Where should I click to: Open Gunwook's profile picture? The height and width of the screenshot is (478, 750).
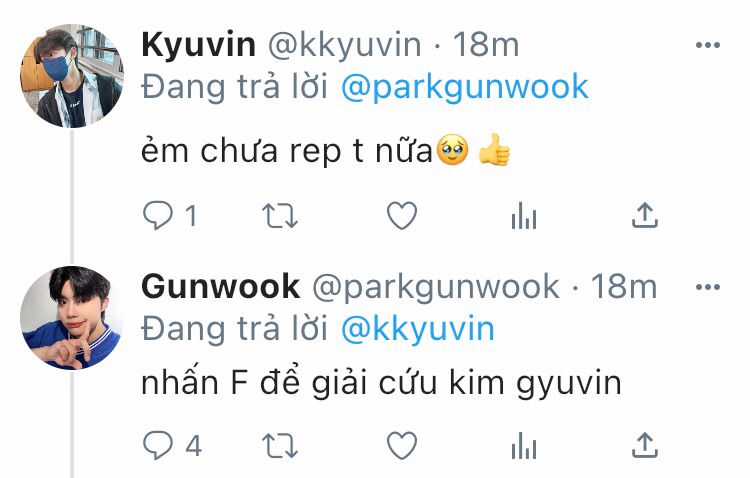72,318
